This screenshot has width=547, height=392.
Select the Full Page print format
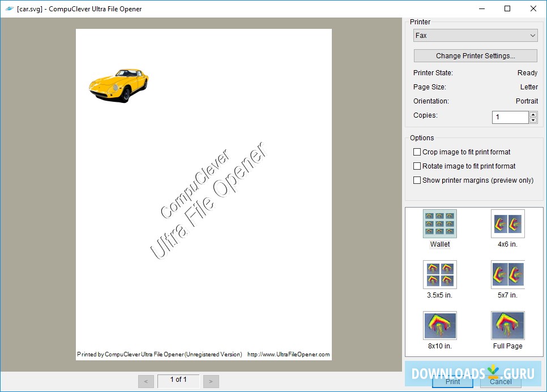[x=507, y=325]
